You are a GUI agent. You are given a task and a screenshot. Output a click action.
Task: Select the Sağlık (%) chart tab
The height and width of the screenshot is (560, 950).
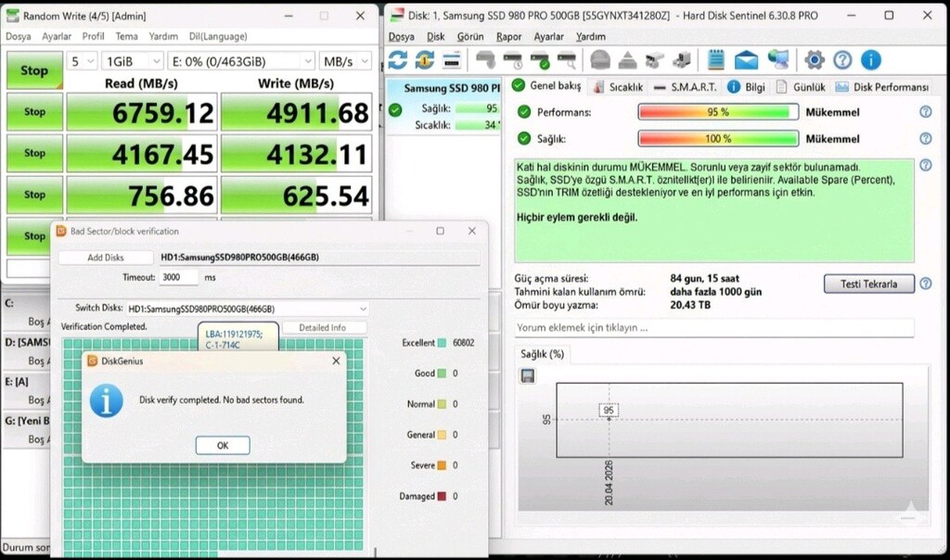(542, 354)
